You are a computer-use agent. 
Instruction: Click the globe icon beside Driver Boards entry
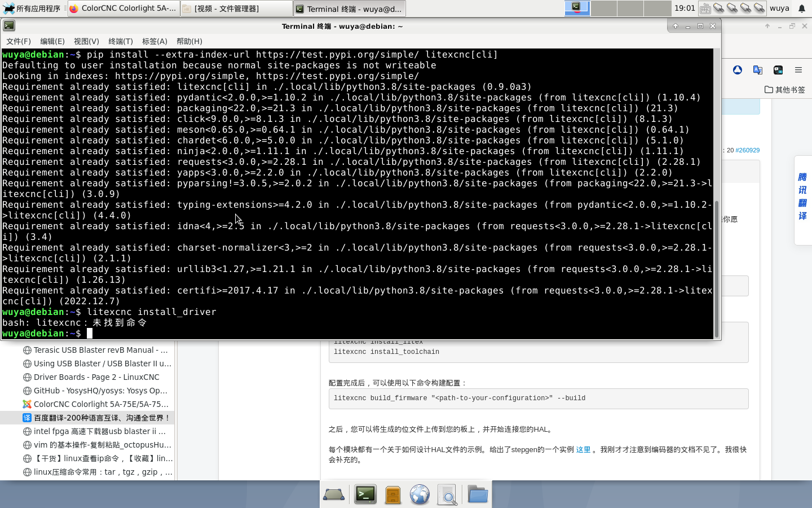click(27, 377)
